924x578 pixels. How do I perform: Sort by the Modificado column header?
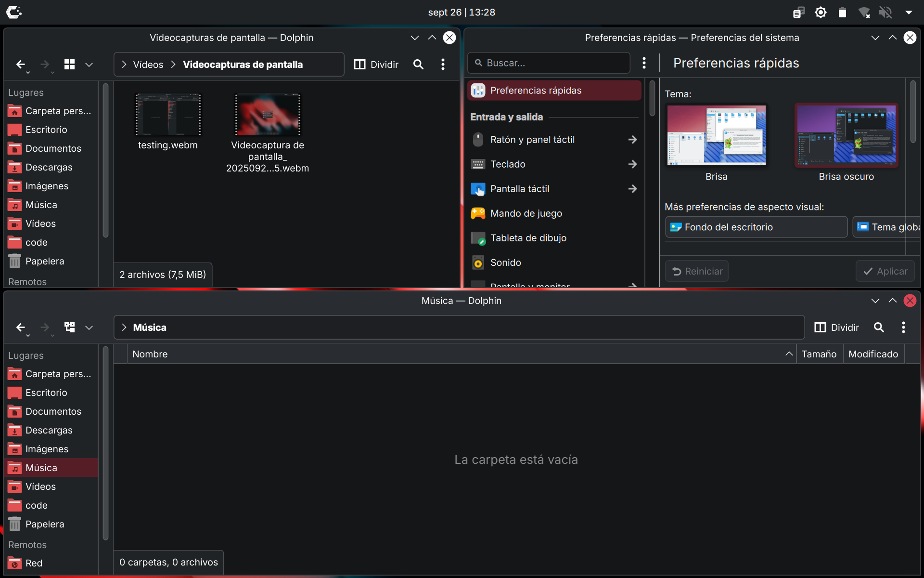click(873, 354)
